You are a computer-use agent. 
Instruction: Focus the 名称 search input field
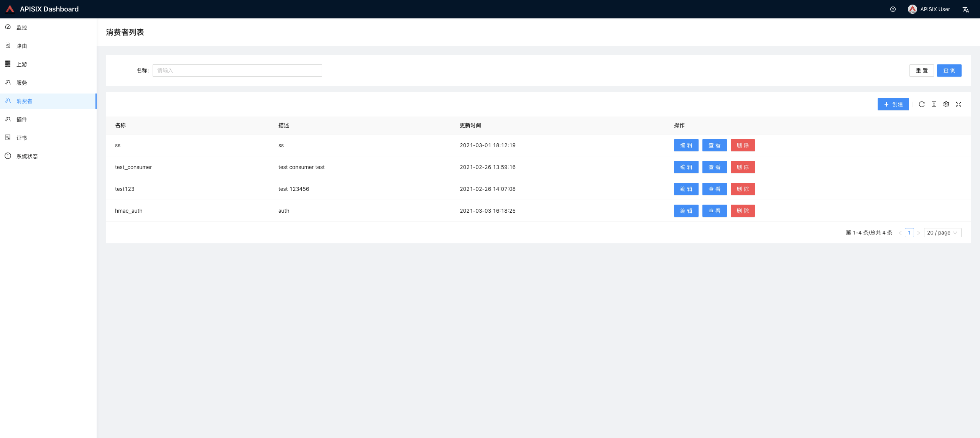tap(237, 71)
